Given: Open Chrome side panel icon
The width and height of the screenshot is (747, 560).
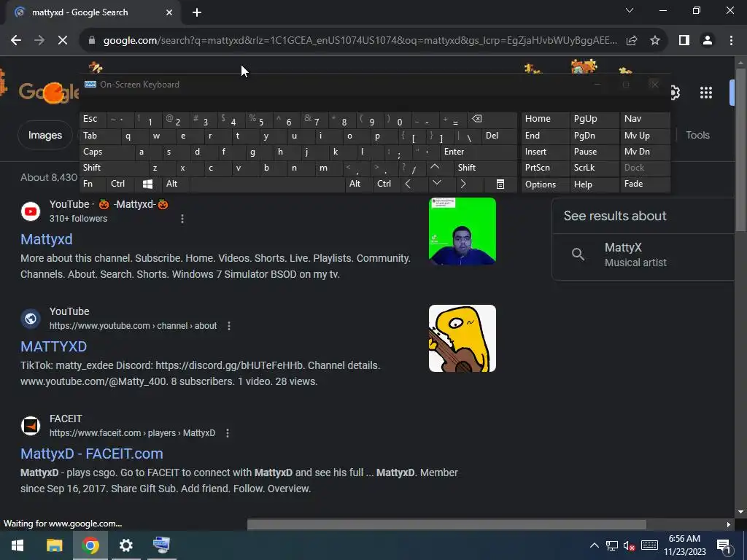Looking at the screenshot, I should (x=684, y=41).
